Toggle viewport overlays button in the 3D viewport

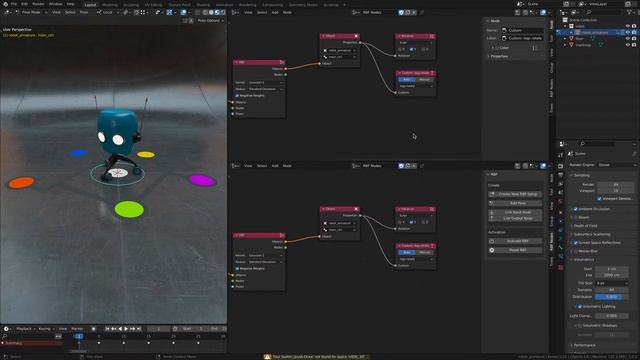pos(183,12)
